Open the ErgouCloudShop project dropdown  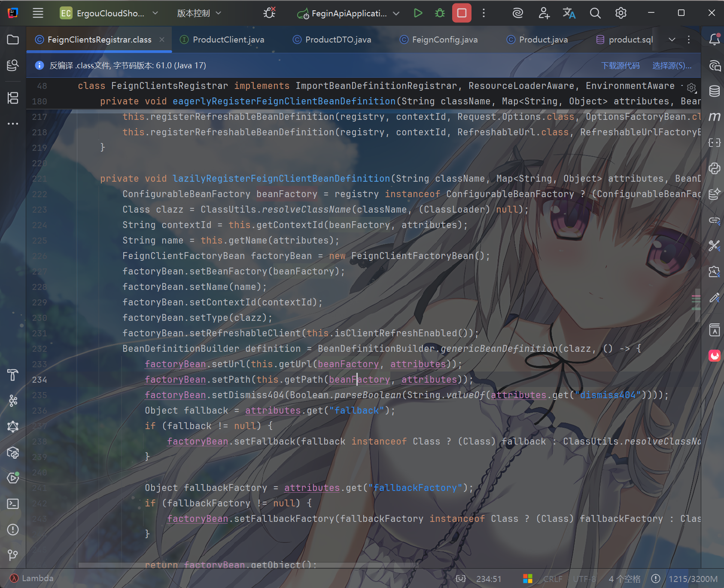[x=109, y=13]
